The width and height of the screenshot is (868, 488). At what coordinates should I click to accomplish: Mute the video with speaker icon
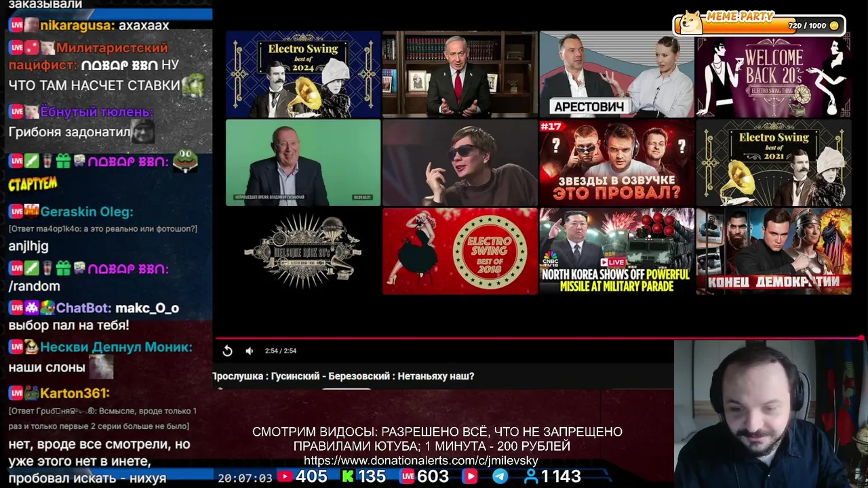tap(250, 350)
